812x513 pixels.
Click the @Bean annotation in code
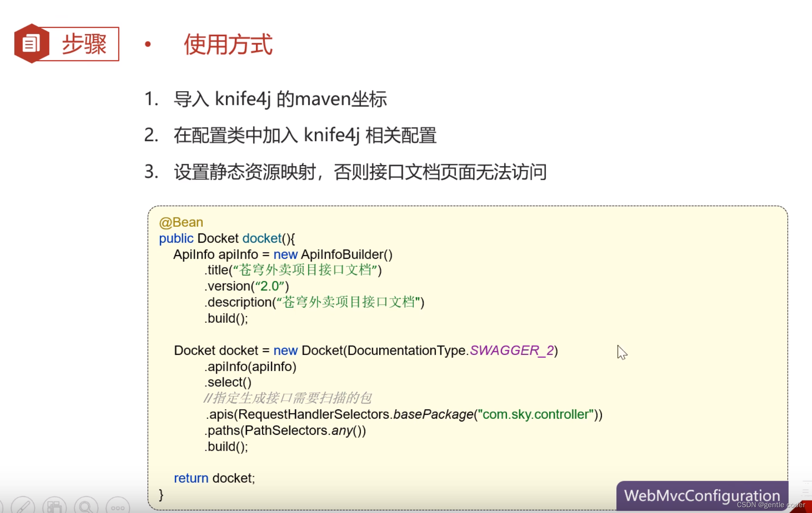coord(181,222)
